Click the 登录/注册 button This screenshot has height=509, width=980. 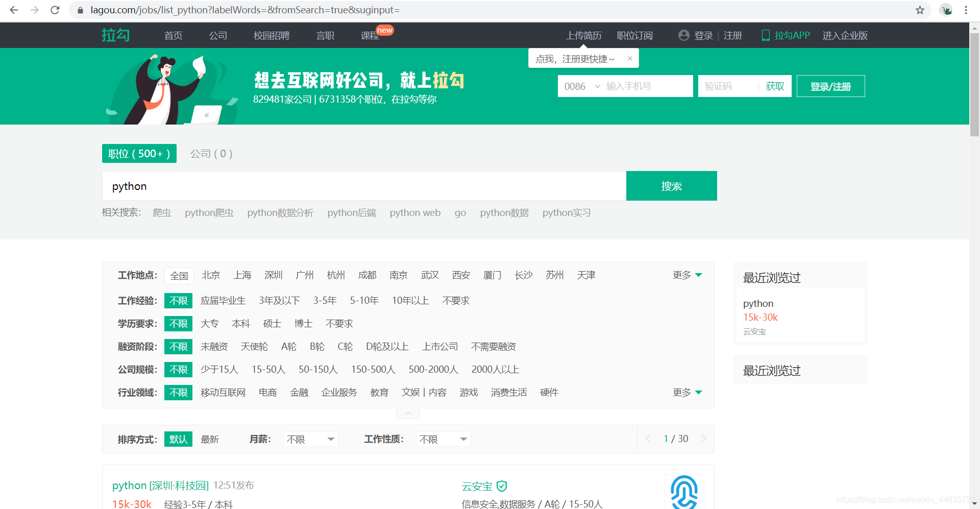pos(830,86)
